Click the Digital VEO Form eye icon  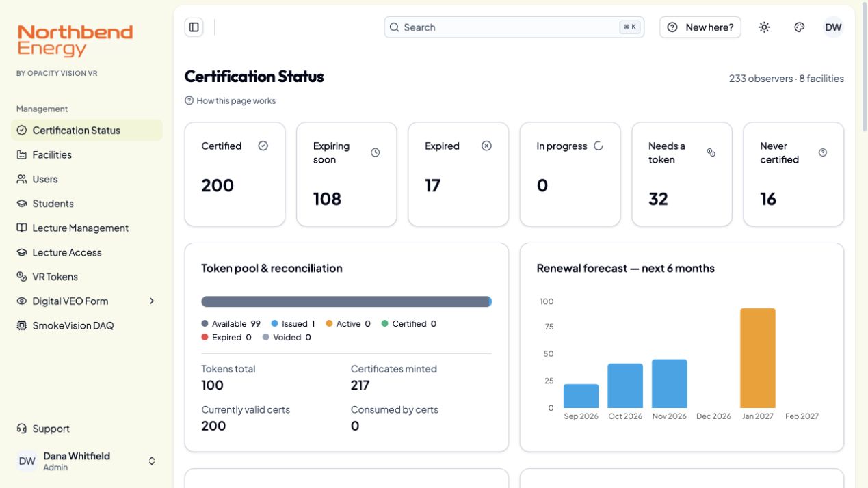(21, 301)
